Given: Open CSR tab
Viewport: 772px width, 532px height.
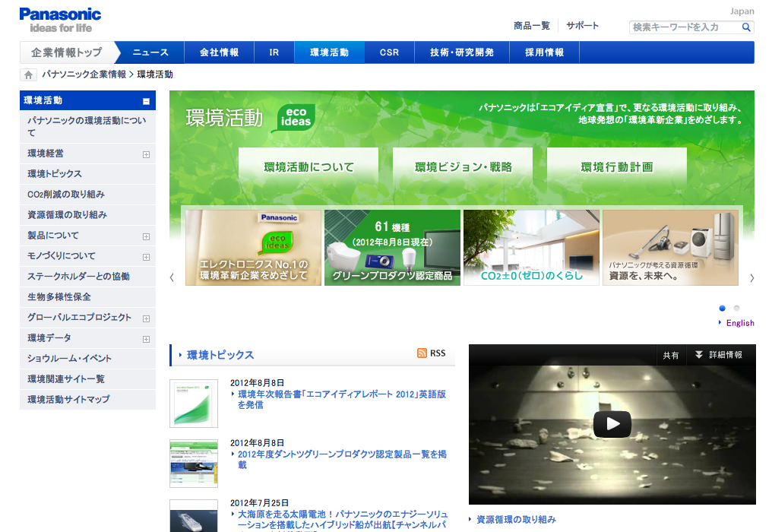Looking at the screenshot, I should [390, 52].
